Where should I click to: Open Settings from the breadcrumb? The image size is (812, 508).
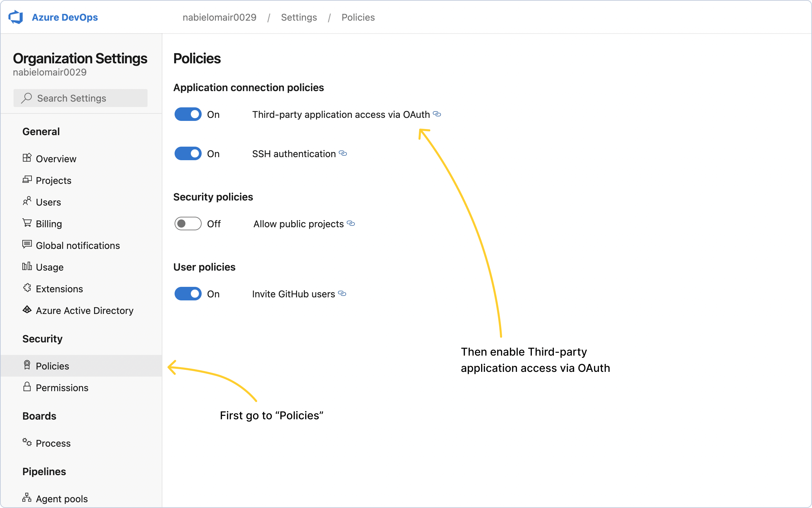point(299,17)
